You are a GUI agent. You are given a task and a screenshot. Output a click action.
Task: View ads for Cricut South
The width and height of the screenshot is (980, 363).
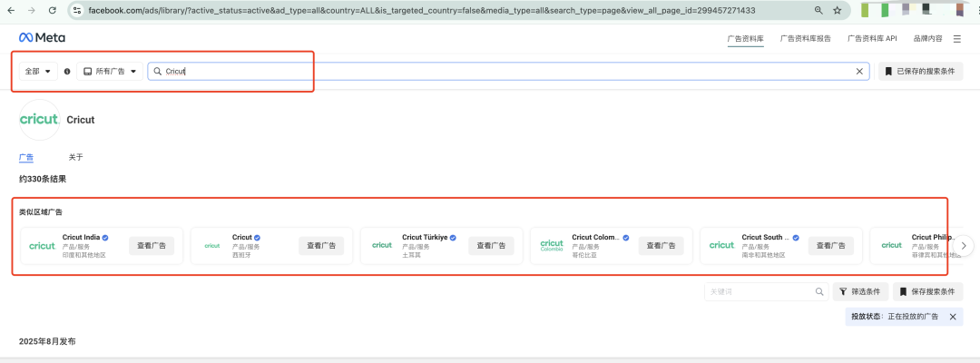click(x=831, y=246)
